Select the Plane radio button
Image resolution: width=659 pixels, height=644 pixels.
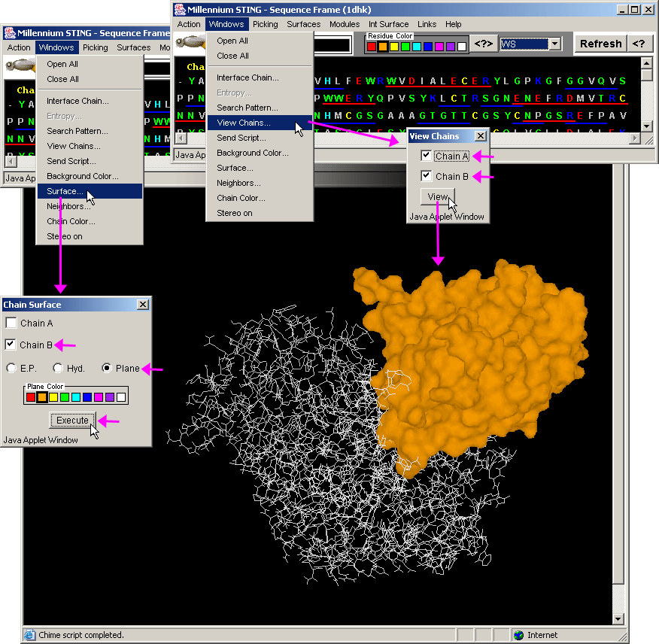107,368
